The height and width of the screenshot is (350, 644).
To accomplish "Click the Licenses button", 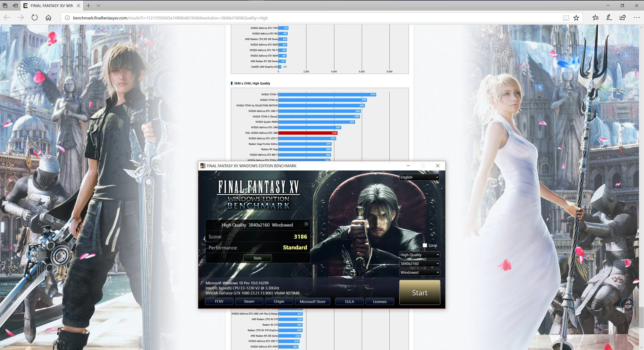I will point(380,301).
